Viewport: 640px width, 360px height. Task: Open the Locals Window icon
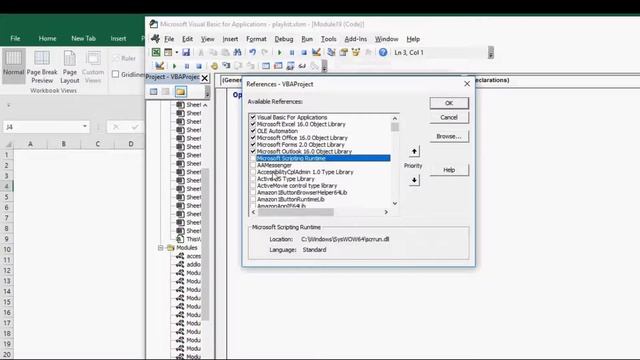click(266, 66)
